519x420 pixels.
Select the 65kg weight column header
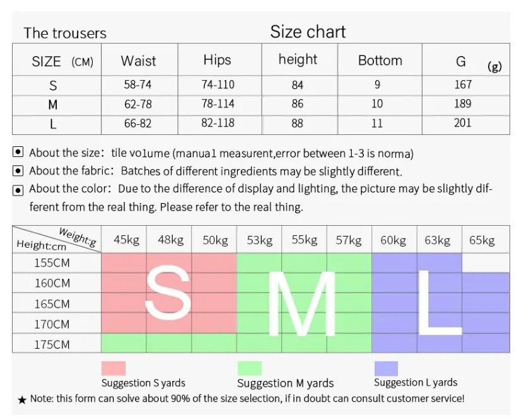pyautogui.click(x=481, y=240)
